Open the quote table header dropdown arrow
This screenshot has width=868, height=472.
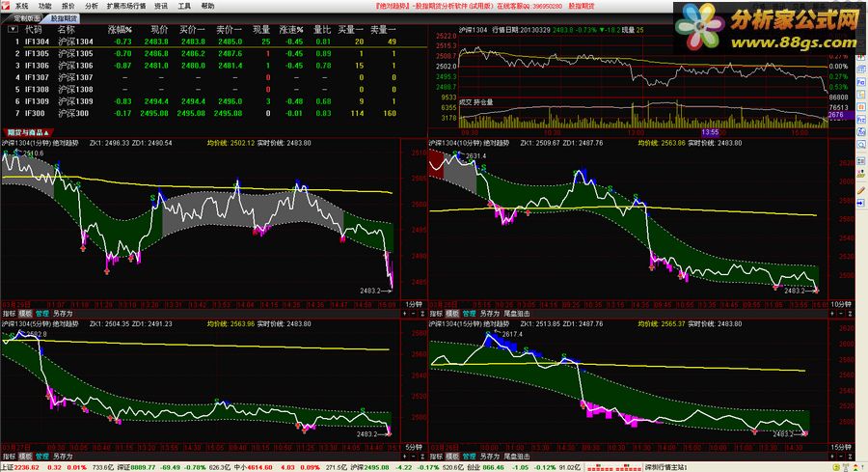[x=13, y=29]
